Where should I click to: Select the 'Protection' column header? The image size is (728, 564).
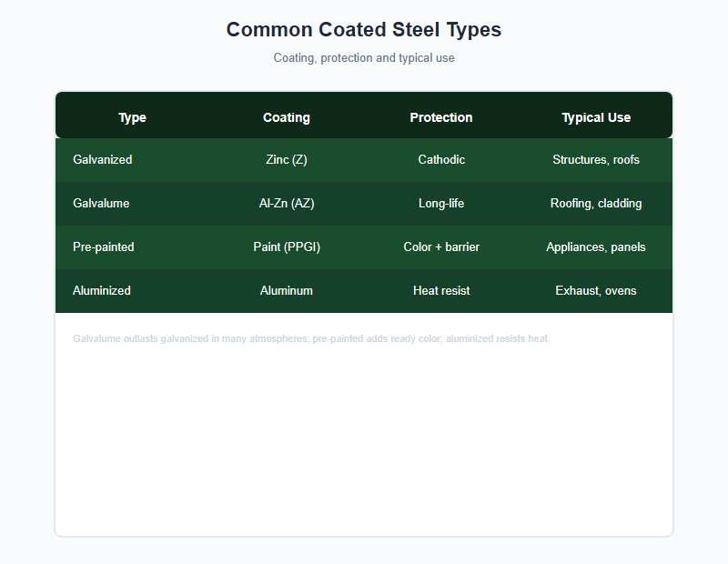click(441, 117)
